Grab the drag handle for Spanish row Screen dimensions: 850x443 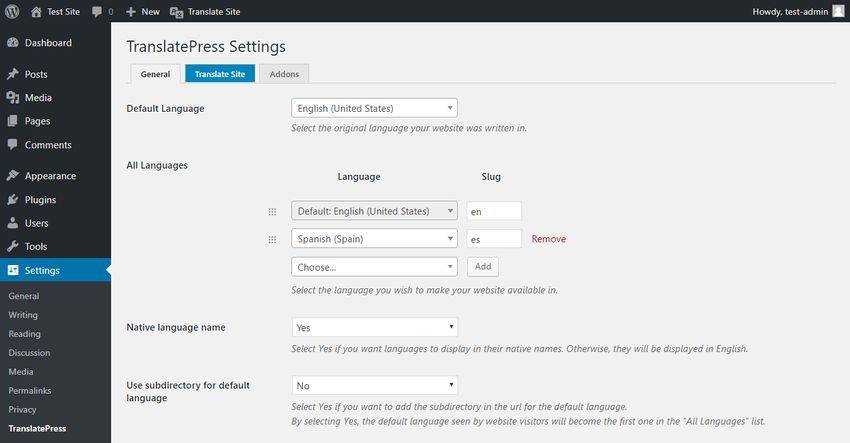(272, 239)
